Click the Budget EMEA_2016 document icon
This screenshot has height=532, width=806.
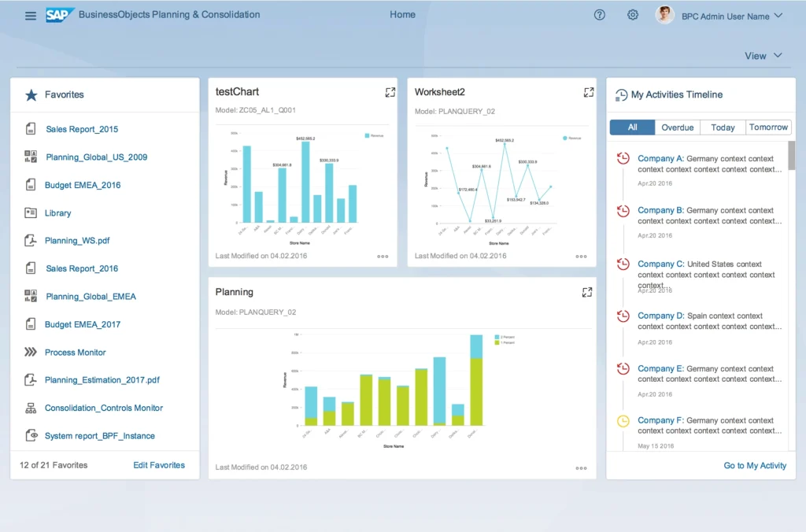tap(31, 184)
